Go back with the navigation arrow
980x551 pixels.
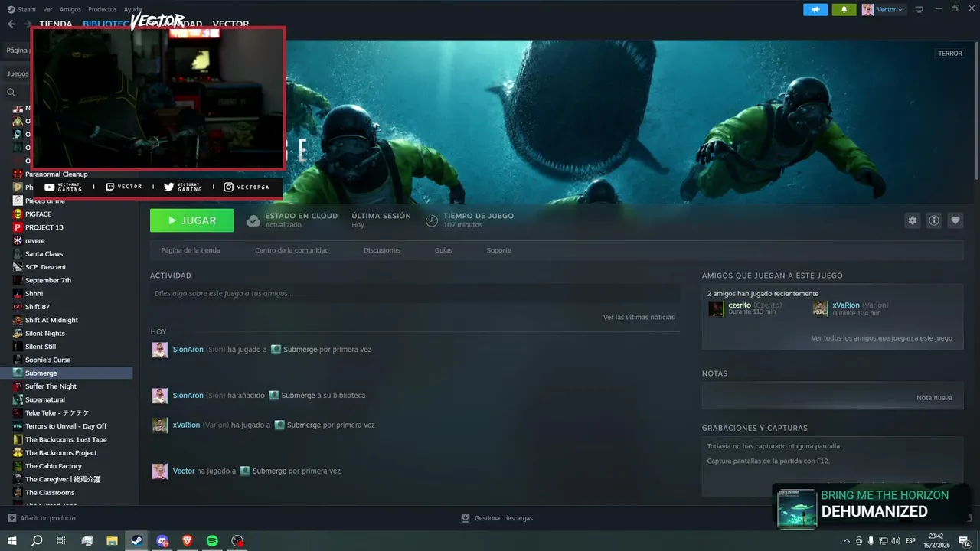click(11, 24)
